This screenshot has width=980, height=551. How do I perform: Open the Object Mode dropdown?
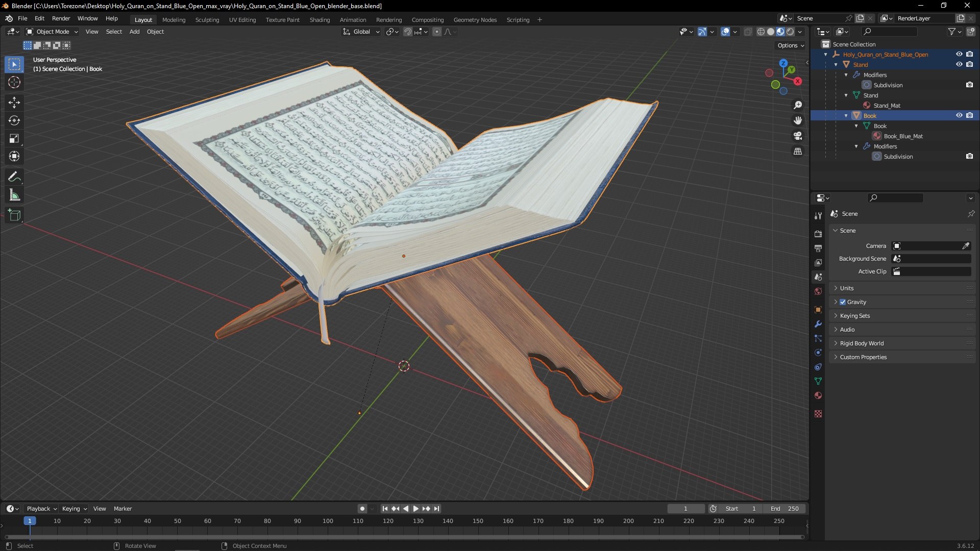tap(52, 32)
